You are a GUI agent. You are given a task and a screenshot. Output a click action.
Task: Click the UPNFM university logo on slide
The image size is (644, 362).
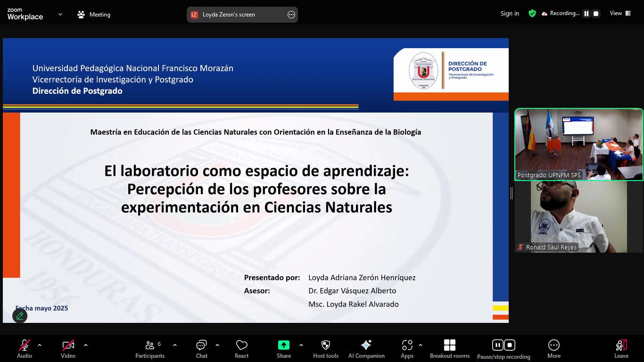[423, 71]
